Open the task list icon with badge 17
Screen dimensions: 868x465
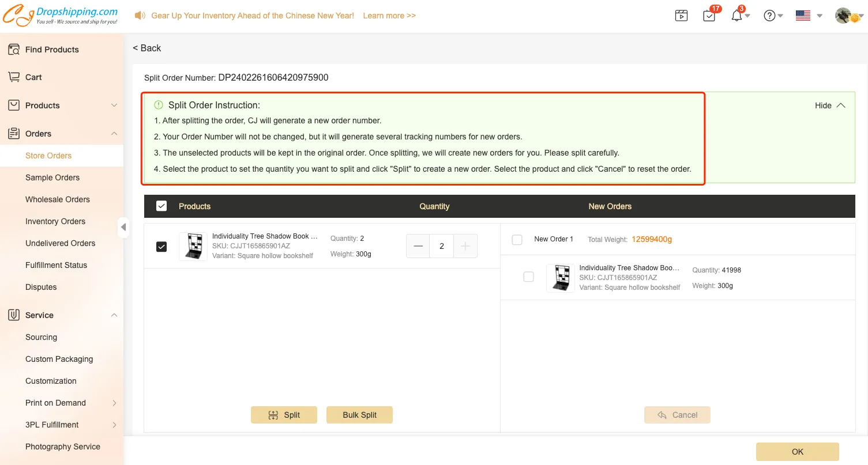tap(709, 16)
